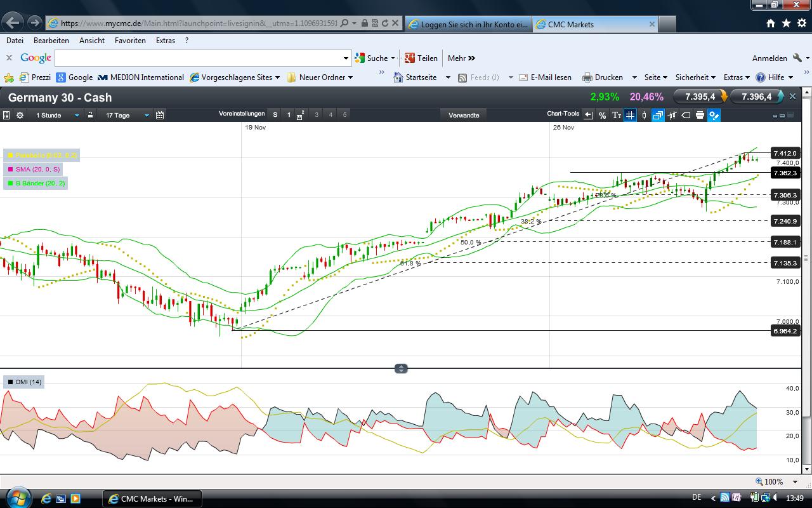Image resolution: width=812 pixels, height=508 pixels.
Task: Print the chart via printer icon
Action: (700, 115)
